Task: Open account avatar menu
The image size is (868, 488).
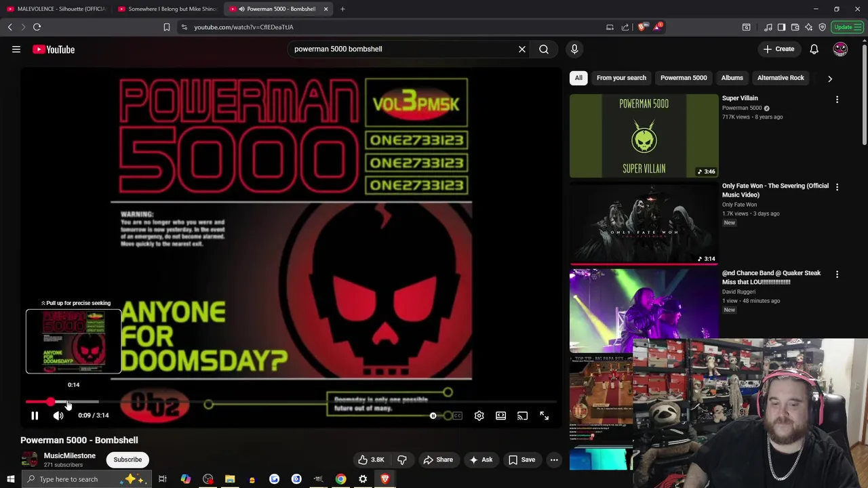Action: tap(840, 49)
